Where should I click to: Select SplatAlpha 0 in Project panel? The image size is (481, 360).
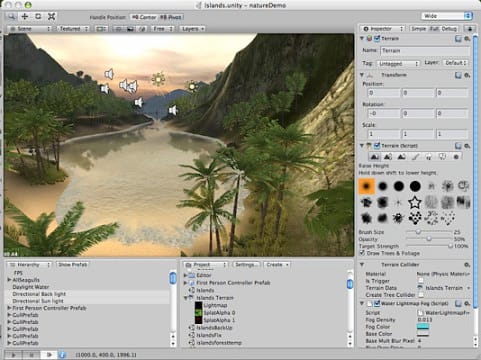tap(219, 313)
